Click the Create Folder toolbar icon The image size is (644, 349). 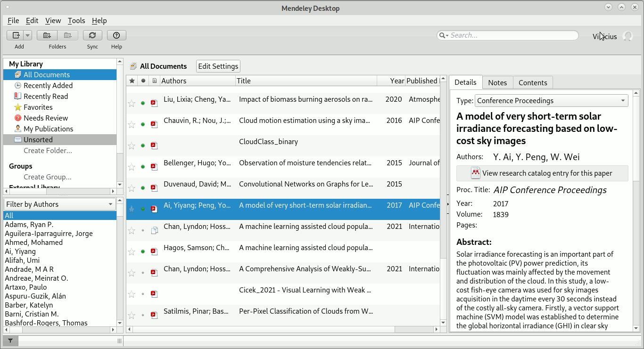(x=47, y=35)
